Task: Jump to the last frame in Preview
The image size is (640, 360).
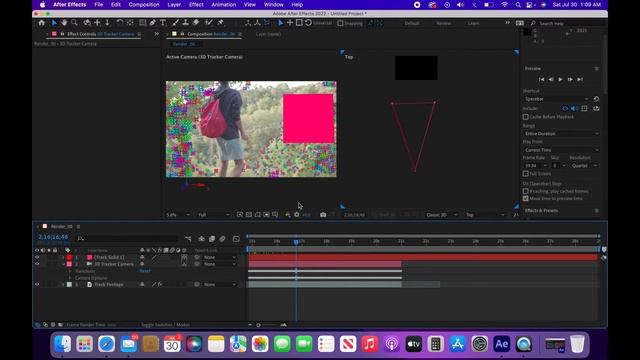Action: point(580,79)
